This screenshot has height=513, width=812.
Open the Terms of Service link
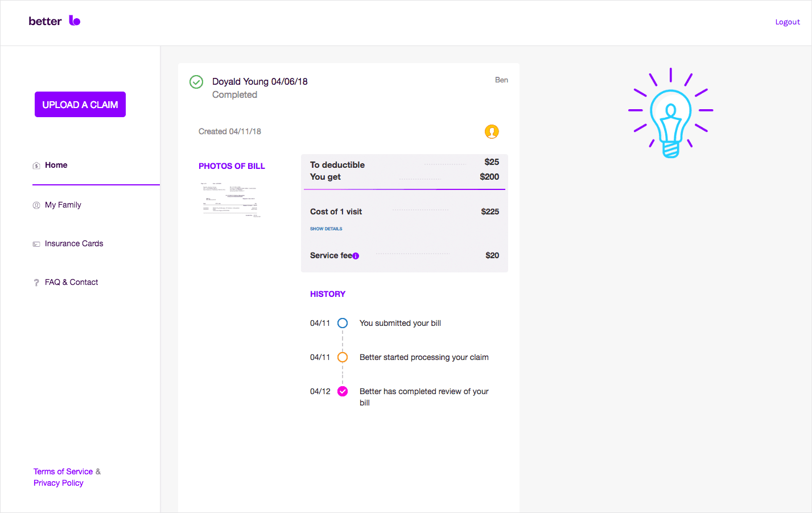[63, 471]
